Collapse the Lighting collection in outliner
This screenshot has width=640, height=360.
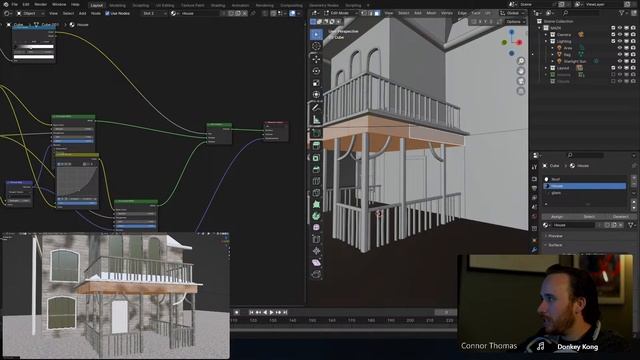pyautogui.click(x=546, y=41)
